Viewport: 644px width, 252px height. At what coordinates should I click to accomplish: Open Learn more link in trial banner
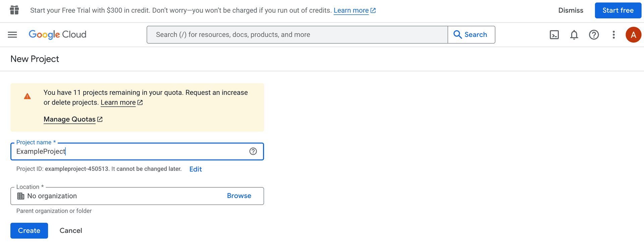coord(355,10)
